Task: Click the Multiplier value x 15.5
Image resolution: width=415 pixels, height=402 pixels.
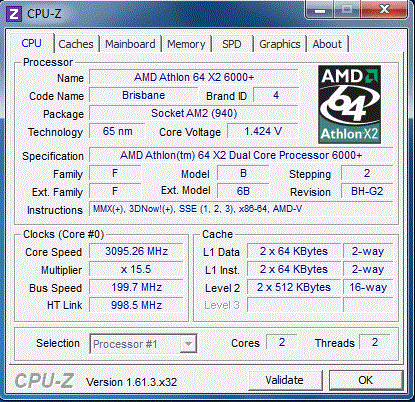Action: pyautogui.click(x=136, y=269)
